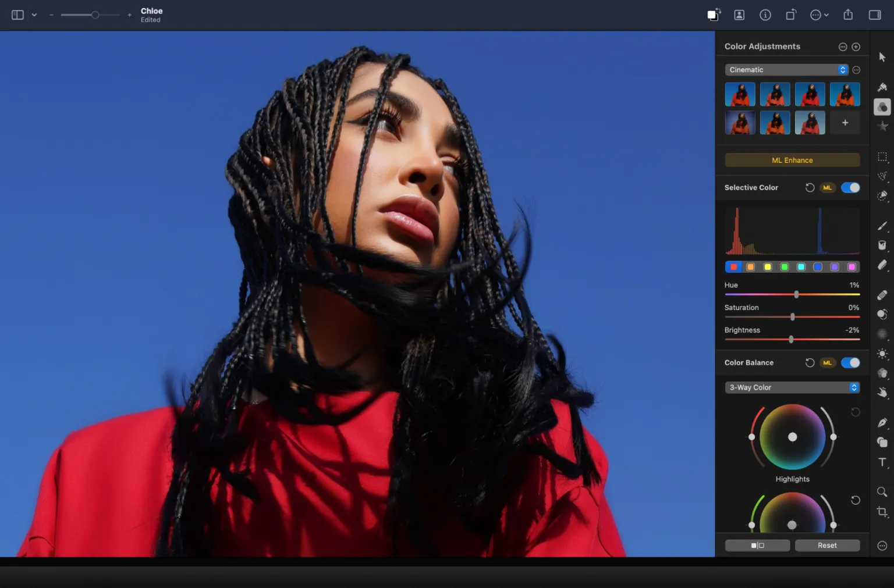Select the rectangular selection tool
The height and width of the screenshot is (588, 894).
pos(882,156)
